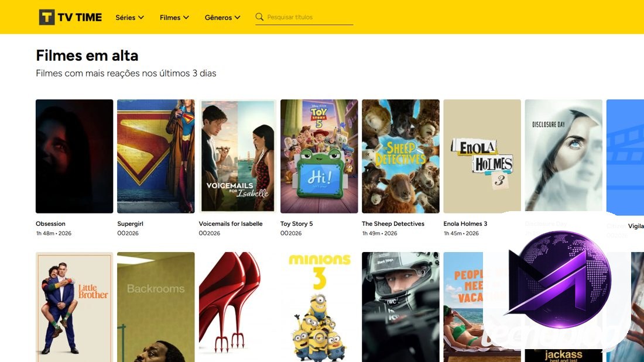Screen dimensions: 644x362
Task: Click '1h 45m • 2026' under Enola Holmes 3
Action: point(461,233)
